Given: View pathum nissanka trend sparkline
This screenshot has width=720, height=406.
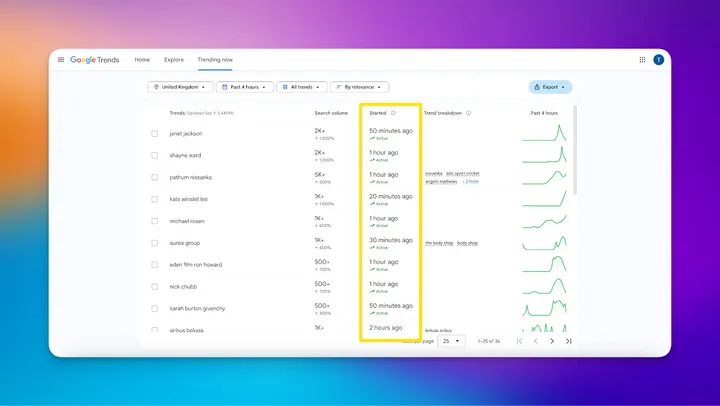Looking at the screenshot, I should 545,177.
